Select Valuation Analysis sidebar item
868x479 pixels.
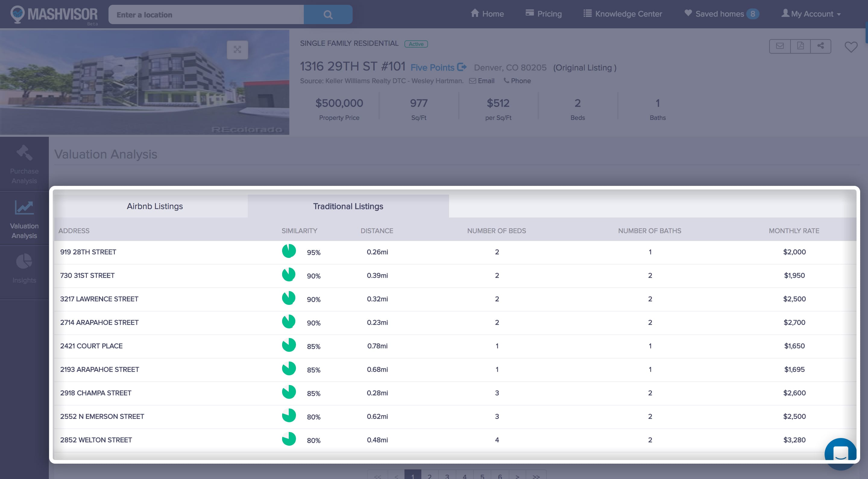pyautogui.click(x=24, y=219)
